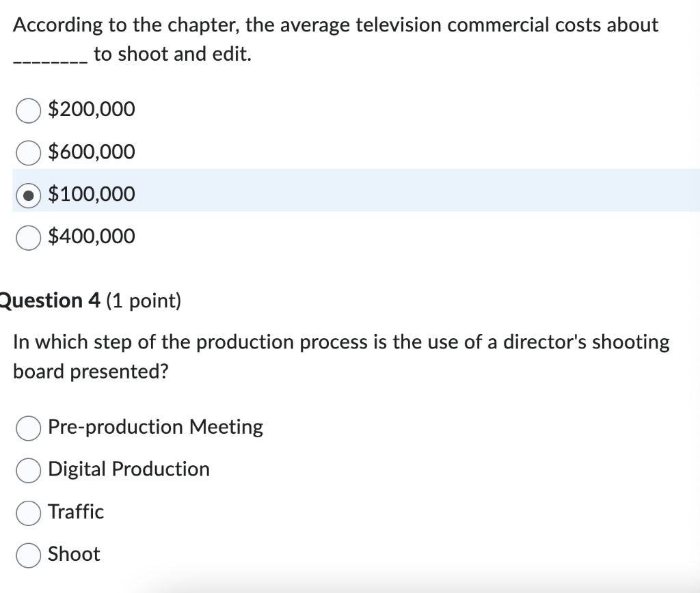Click the director's shooting board question text
The height and width of the screenshot is (593, 700).
(x=340, y=356)
